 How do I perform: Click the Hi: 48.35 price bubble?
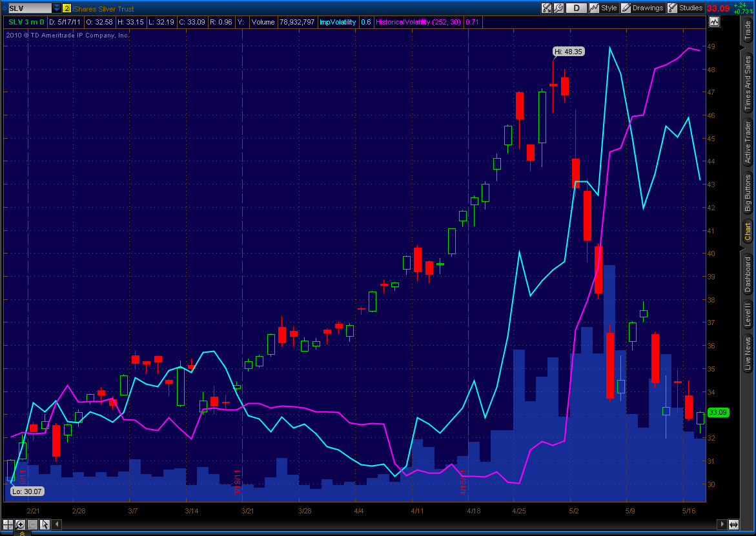pos(568,52)
